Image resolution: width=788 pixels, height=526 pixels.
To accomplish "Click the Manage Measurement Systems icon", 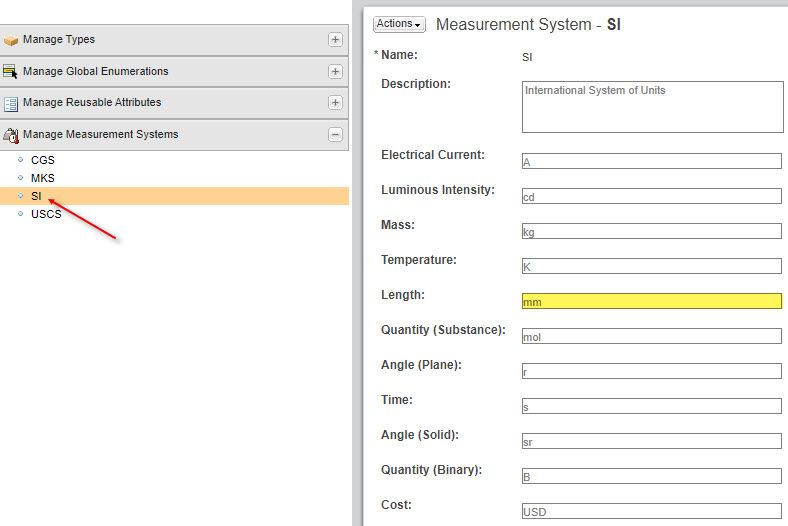I will pos(11,135).
